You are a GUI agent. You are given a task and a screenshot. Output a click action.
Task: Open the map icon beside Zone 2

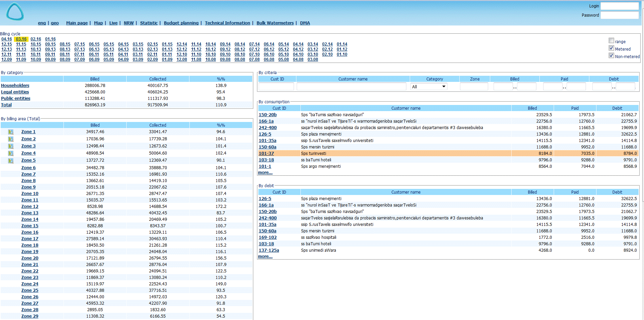click(11, 139)
